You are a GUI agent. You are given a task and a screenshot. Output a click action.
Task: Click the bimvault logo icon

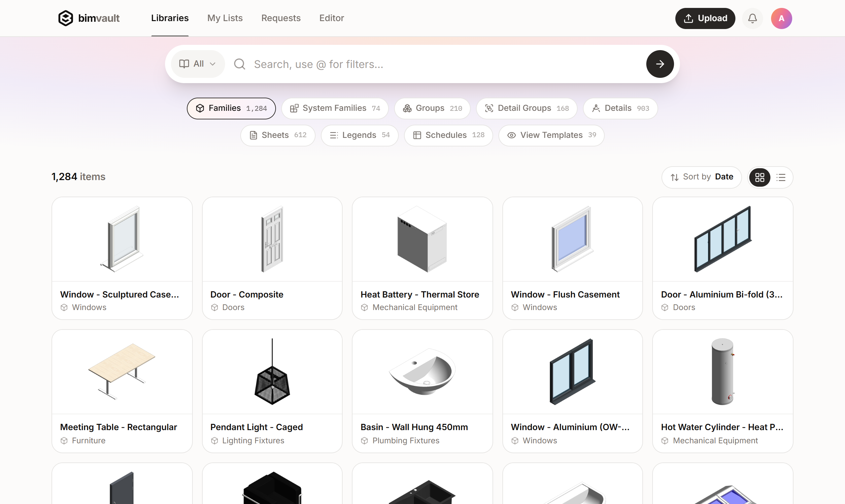point(65,18)
